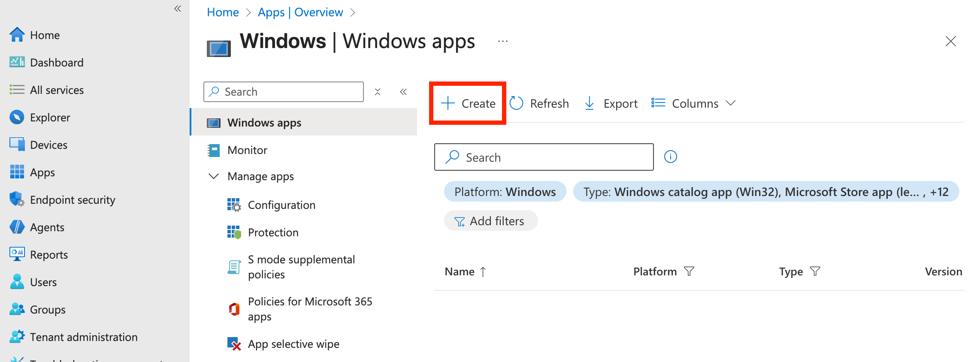Click the Add filters button

pos(491,221)
